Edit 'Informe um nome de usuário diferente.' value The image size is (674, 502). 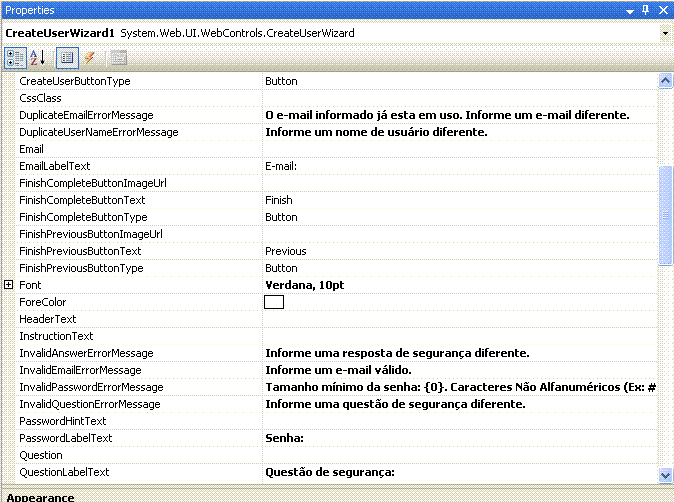[x=460, y=132]
